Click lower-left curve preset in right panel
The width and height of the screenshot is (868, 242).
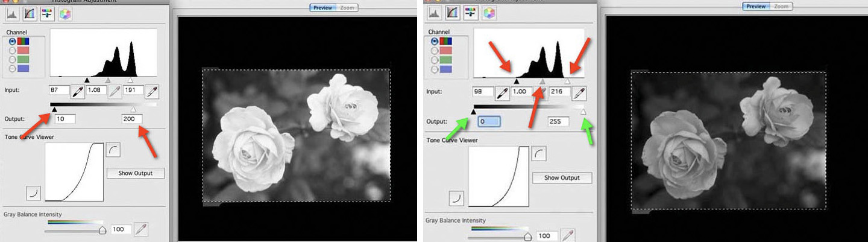click(457, 197)
